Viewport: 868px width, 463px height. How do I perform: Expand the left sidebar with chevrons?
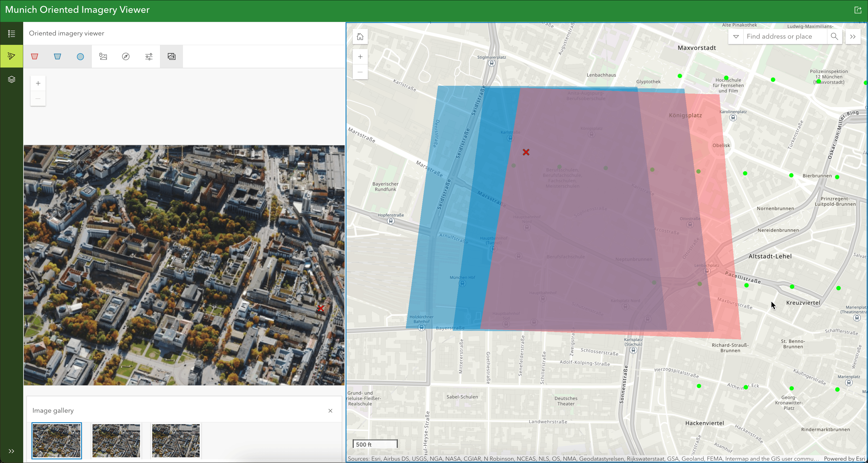coord(11,451)
